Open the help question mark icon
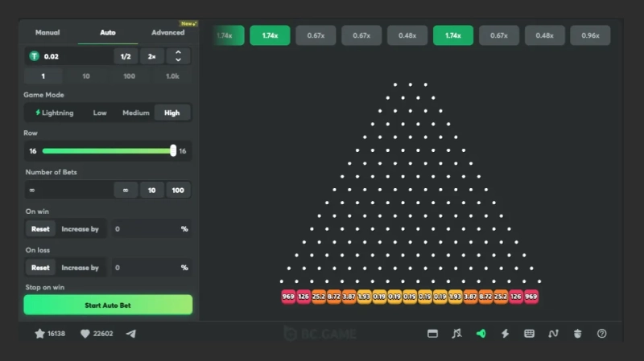The image size is (644, 361). click(601, 334)
